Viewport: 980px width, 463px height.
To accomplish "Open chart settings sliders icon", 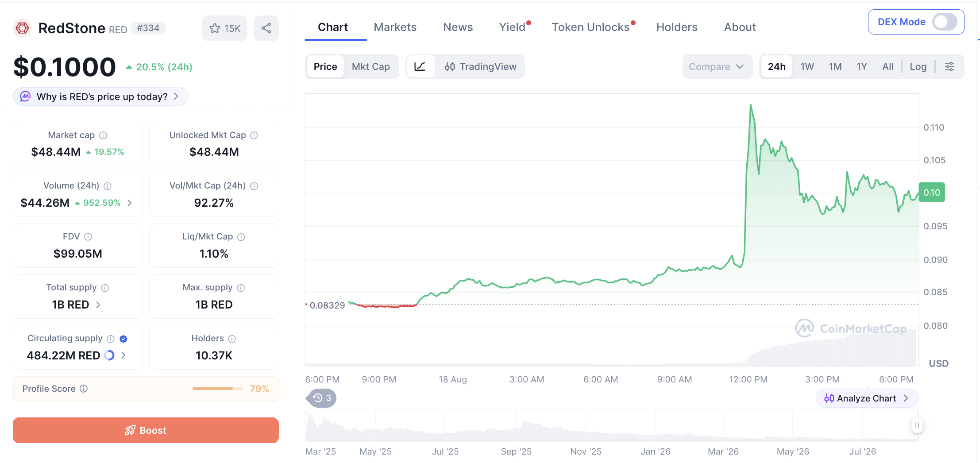I will click(949, 66).
